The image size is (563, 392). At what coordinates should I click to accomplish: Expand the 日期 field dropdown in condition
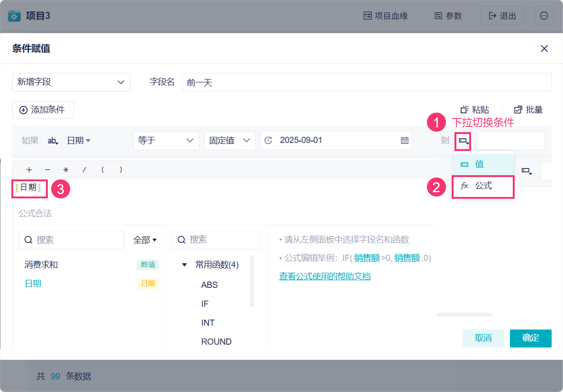pyautogui.click(x=79, y=141)
